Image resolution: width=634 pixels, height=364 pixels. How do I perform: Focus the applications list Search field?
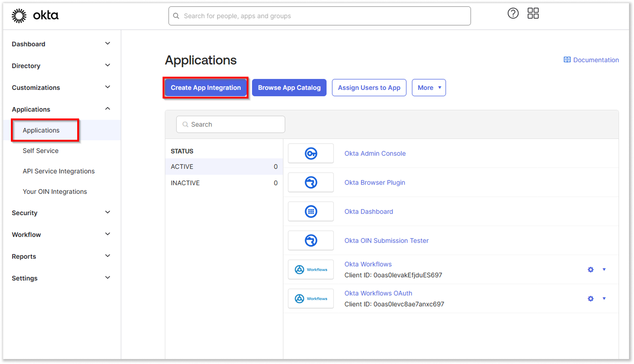231,124
